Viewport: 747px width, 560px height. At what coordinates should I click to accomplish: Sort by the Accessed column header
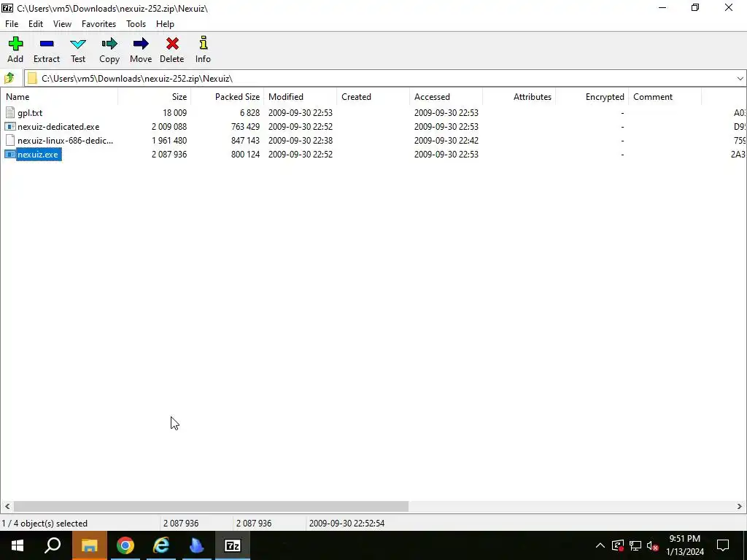446,97
